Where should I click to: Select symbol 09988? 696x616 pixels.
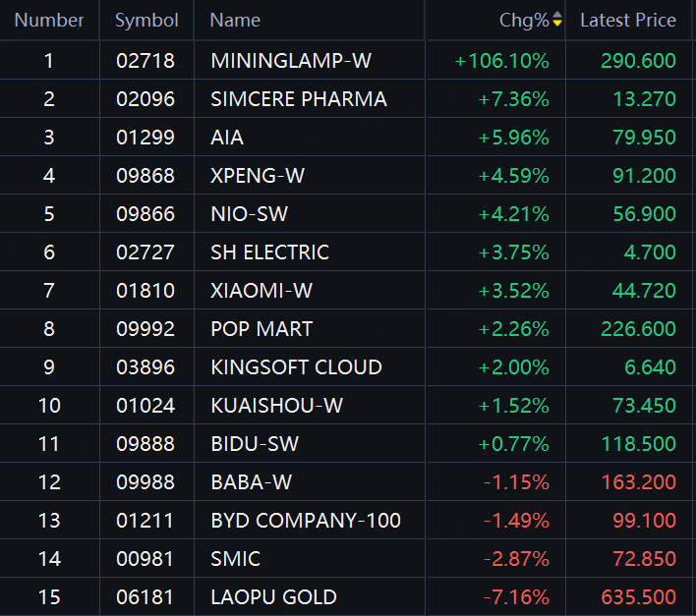[x=145, y=482]
